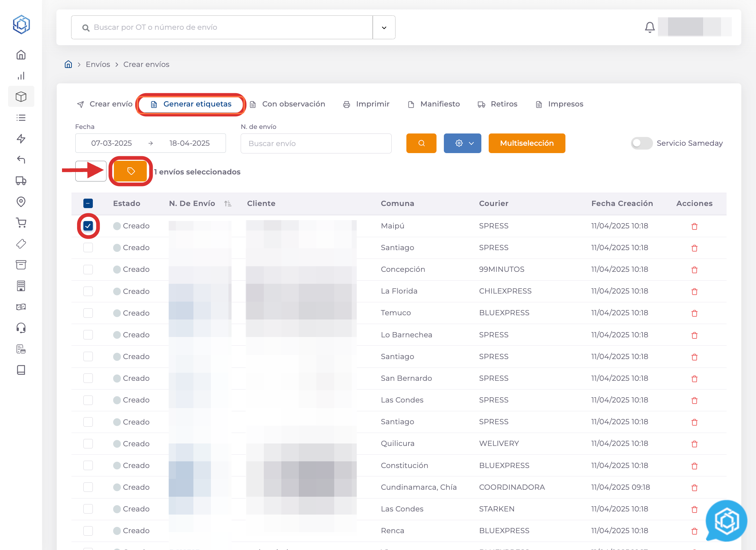
Task: Open the home icon in sidebar
Action: [x=21, y=55]
